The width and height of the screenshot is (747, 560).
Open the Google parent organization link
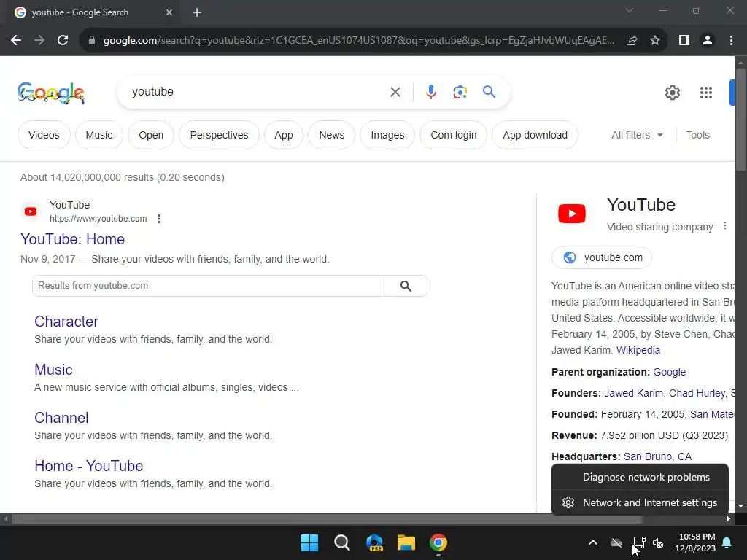coord(670,372)
